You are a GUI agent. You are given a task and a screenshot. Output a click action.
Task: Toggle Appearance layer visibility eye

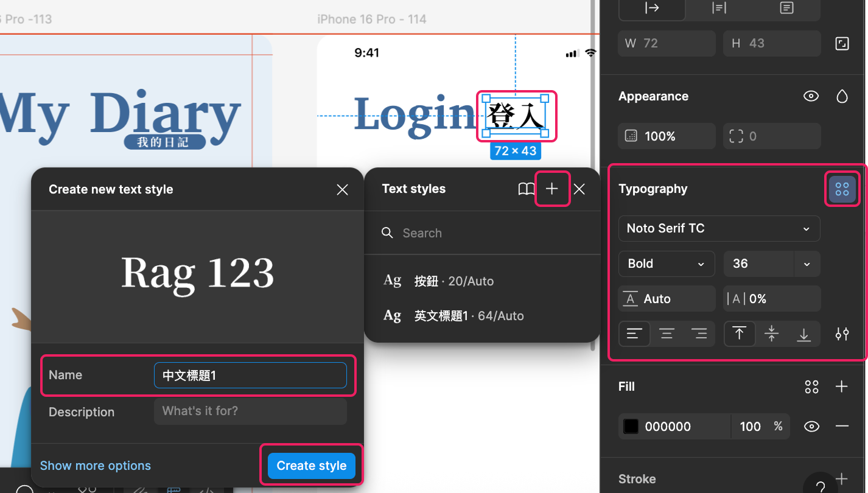(811, 97)
